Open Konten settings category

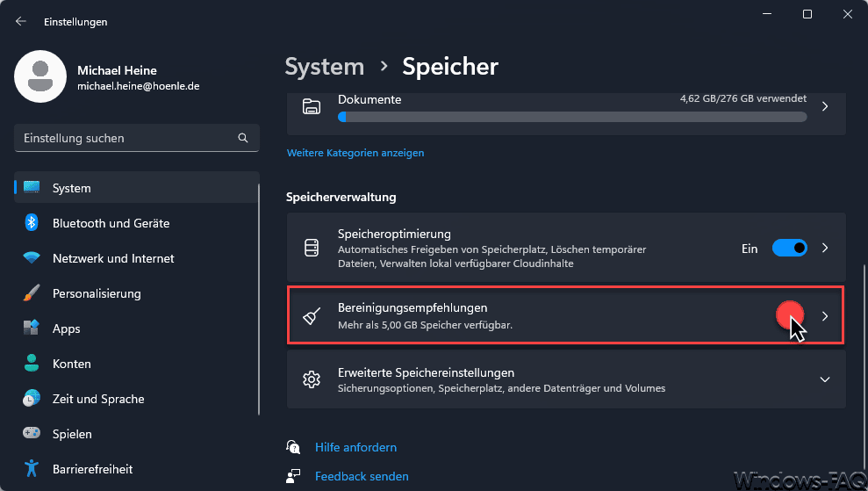pyautogui.click(x=137, y=364)
